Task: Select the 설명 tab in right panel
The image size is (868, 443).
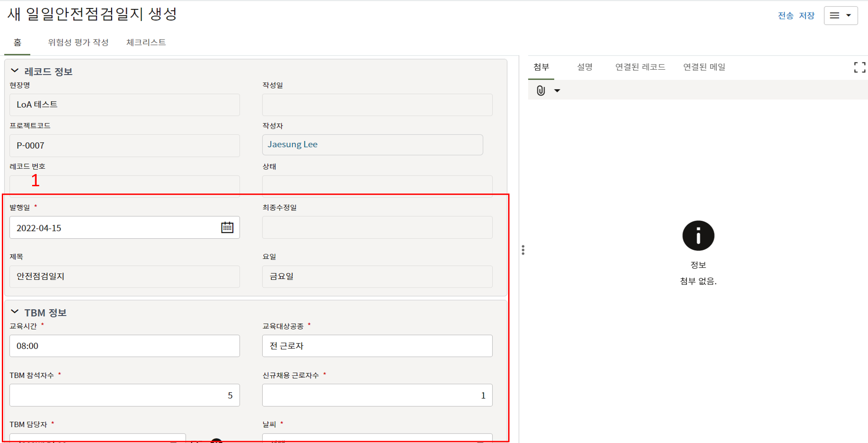Action: pyautogui.click(x=585, y=67)
